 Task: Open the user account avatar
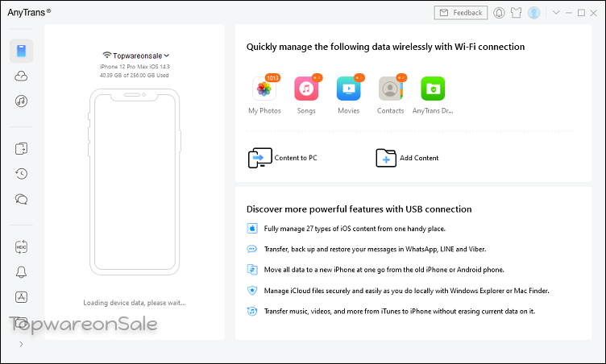[533, 13]
